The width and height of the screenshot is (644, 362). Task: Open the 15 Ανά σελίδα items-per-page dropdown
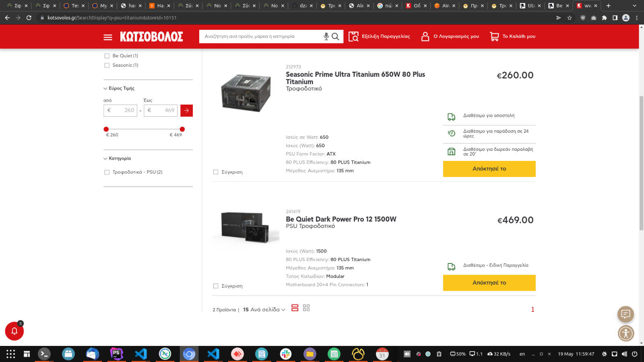264,310
